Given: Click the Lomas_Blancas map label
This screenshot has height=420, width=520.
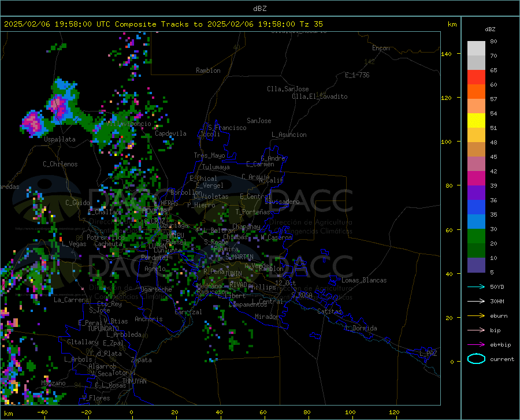Looking at the screenshot, I should pyautogui.click(x=364, y=280).
